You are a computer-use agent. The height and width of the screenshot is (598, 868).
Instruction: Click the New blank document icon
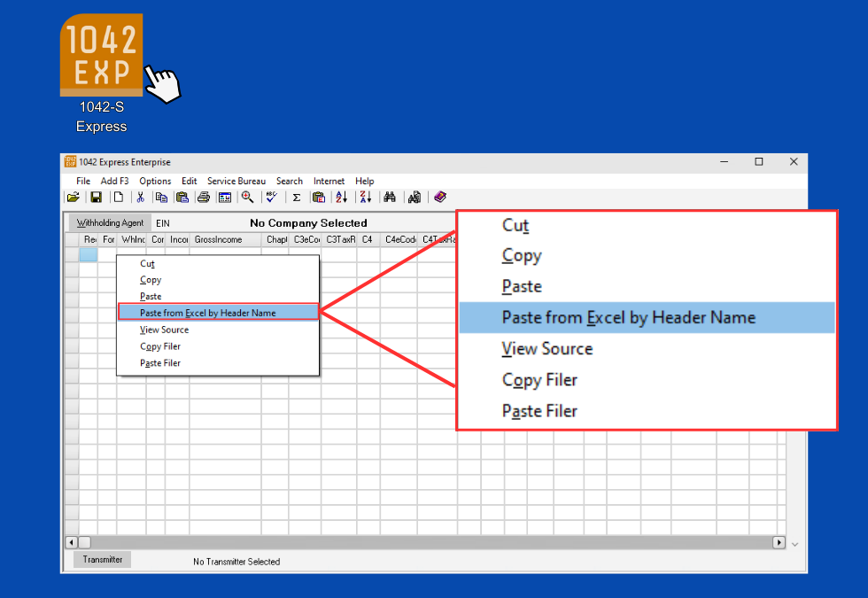[117, 198]
